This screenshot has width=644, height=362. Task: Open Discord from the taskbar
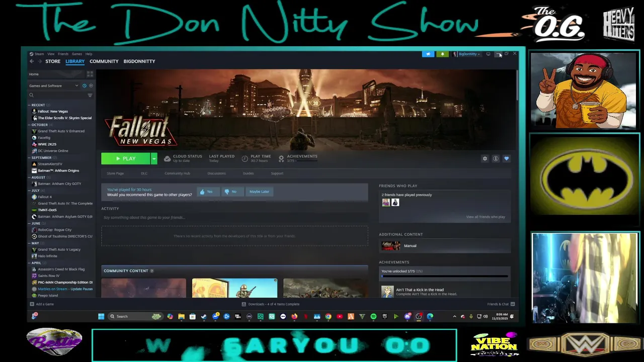point(408,316)
